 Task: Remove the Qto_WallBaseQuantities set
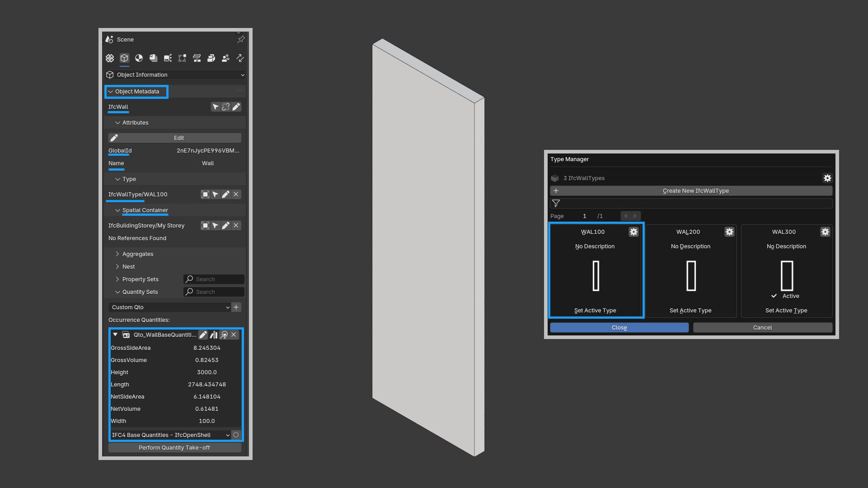tap(234, 335)
